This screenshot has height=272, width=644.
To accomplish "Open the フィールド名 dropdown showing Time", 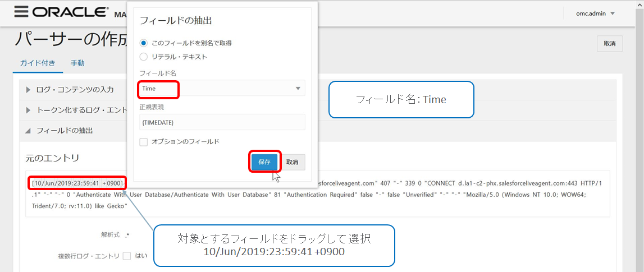I will [222, 88].
